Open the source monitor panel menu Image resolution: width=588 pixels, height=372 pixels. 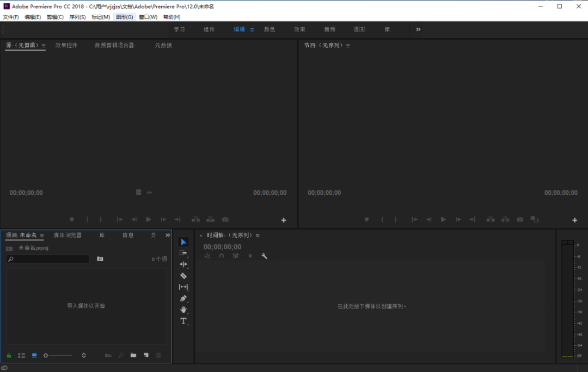point(44,46)
